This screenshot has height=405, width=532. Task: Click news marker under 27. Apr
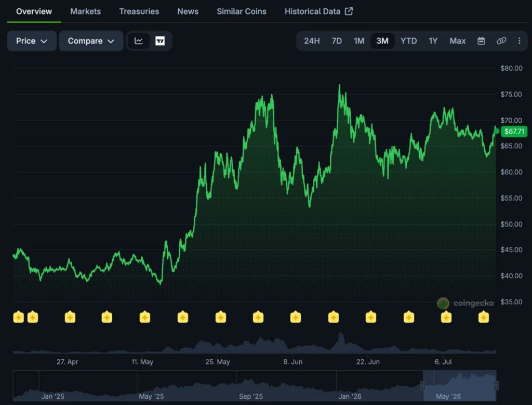(x=70, y=317)
